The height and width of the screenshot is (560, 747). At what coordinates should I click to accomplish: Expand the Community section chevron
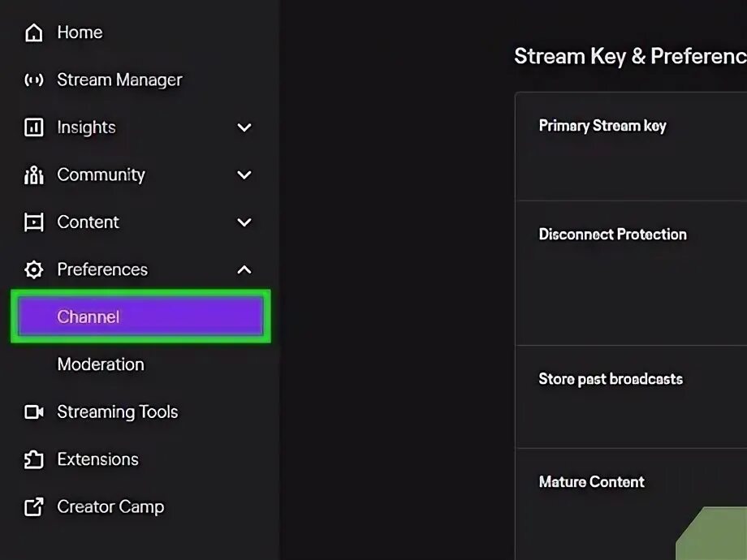(x=244, y=174)
